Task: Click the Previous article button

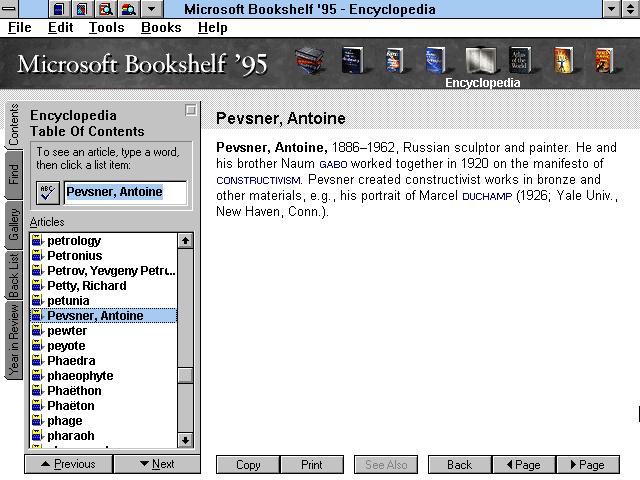Action: (69, 464)
